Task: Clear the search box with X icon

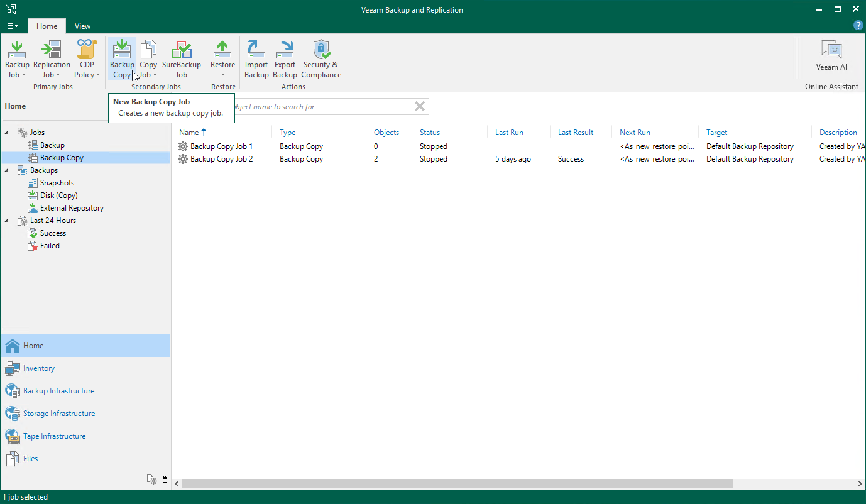Action: click(420, 106)
